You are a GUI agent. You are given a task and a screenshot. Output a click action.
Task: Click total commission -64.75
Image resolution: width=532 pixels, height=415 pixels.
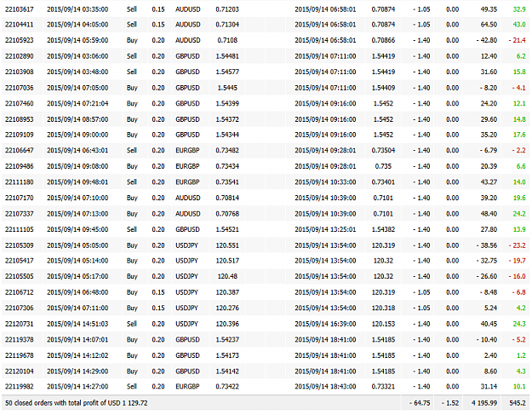click(x=420, y=403)
